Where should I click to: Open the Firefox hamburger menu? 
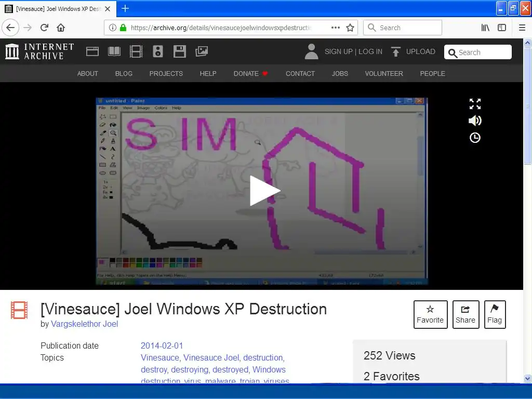522,28
